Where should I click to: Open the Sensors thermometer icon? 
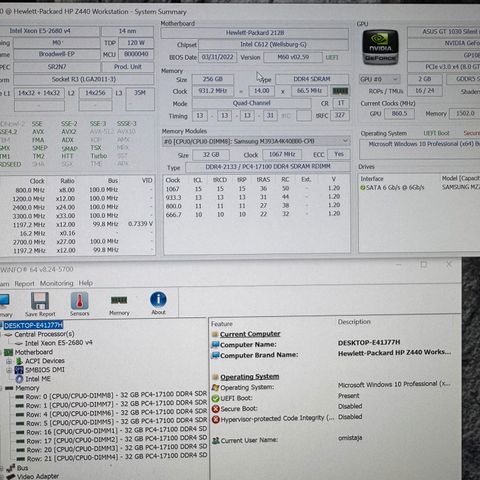point(79,301)
